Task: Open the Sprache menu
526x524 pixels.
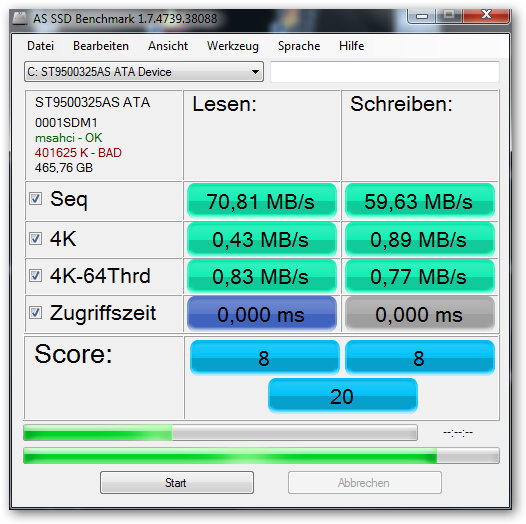Action: click(299, 46)
